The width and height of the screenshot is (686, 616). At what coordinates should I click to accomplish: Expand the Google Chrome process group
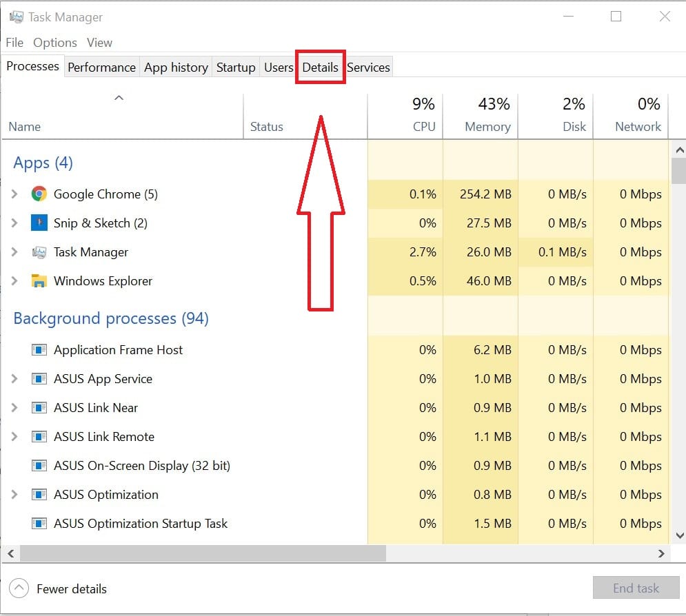(x=14, y=194)
